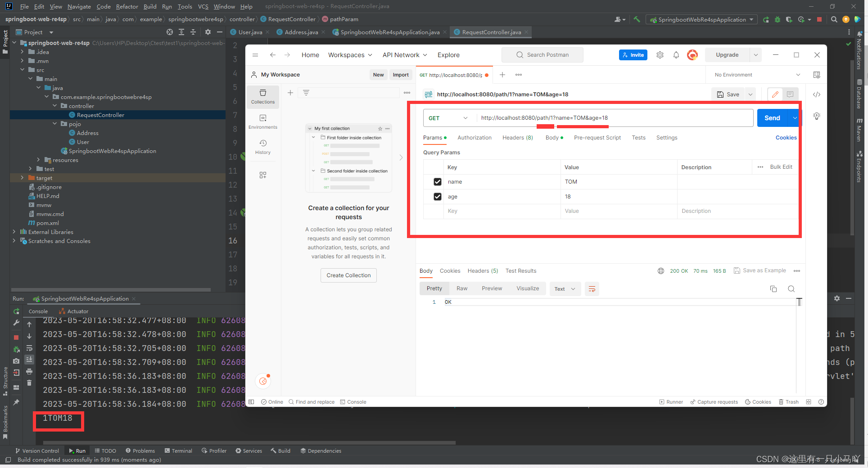Switch to Pre-request Script tab
Viewport: 868px width, 468px height.
pos(597,138)
